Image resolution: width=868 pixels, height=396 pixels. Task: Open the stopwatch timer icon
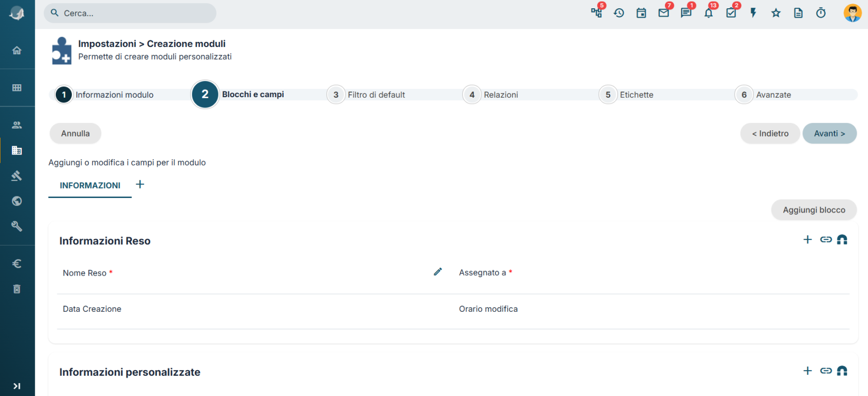[x=821, y=13]
